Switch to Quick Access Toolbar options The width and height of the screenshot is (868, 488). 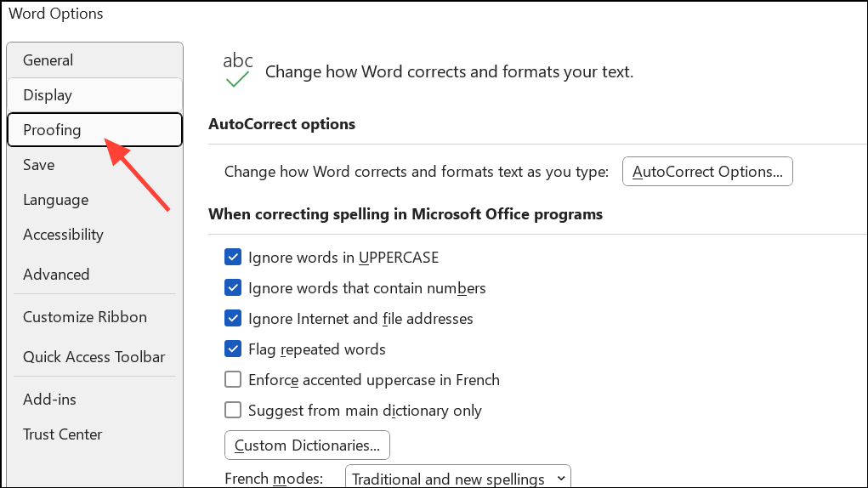[x=94, y=357]
